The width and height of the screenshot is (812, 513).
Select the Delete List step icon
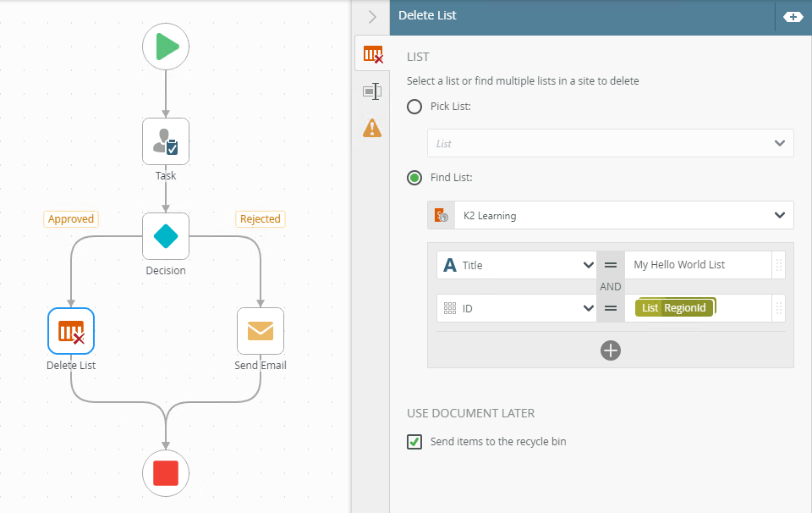coord(71,331)
